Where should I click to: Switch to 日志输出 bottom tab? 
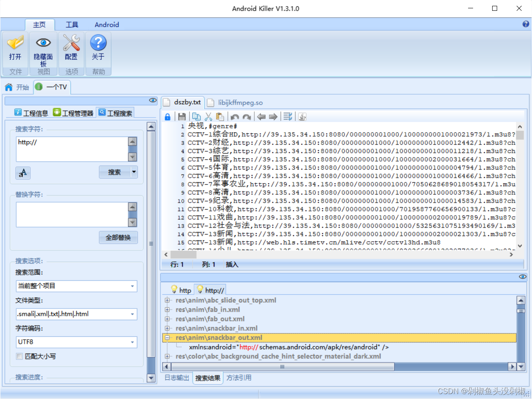[x=177, y=378]
